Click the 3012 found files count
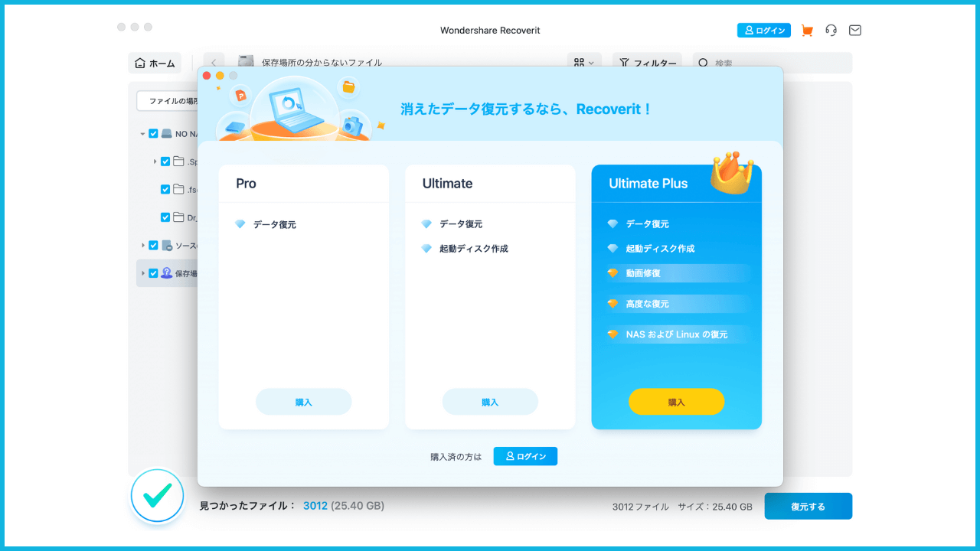The width and height of the screenshot is (980, 551). (x=315, y=506)
